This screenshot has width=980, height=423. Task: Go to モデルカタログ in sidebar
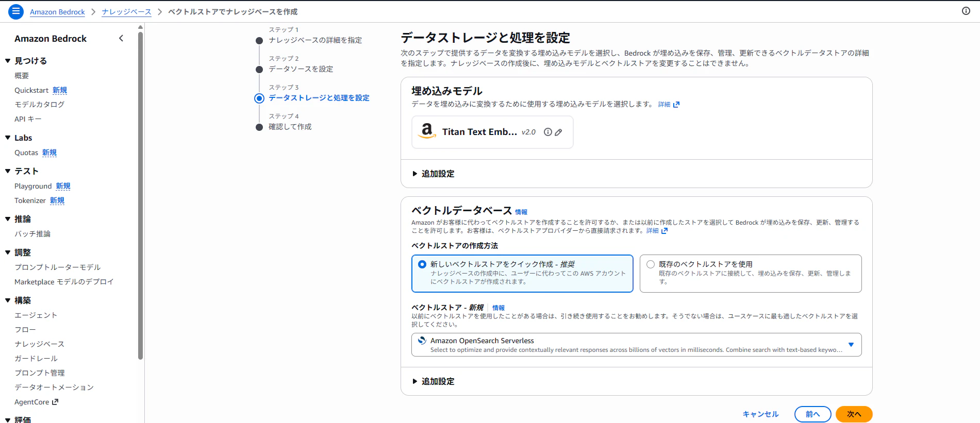40,105
